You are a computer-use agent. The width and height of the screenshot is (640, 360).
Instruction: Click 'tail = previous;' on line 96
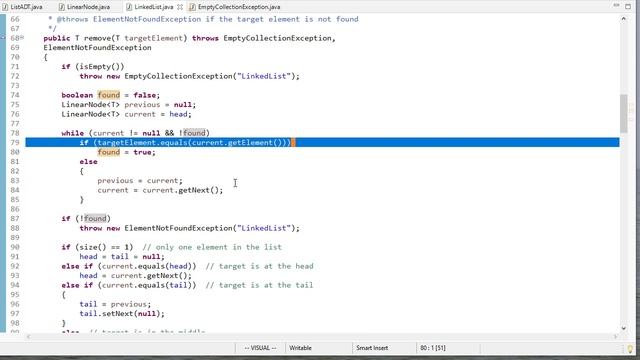tap(115, 304)
